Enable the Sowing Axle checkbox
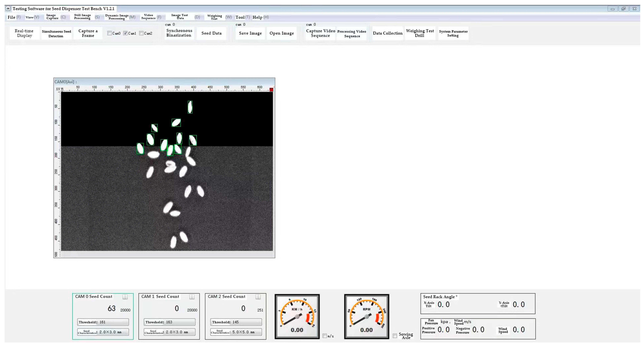Screen dimensions: 644x346 [395, 336]
